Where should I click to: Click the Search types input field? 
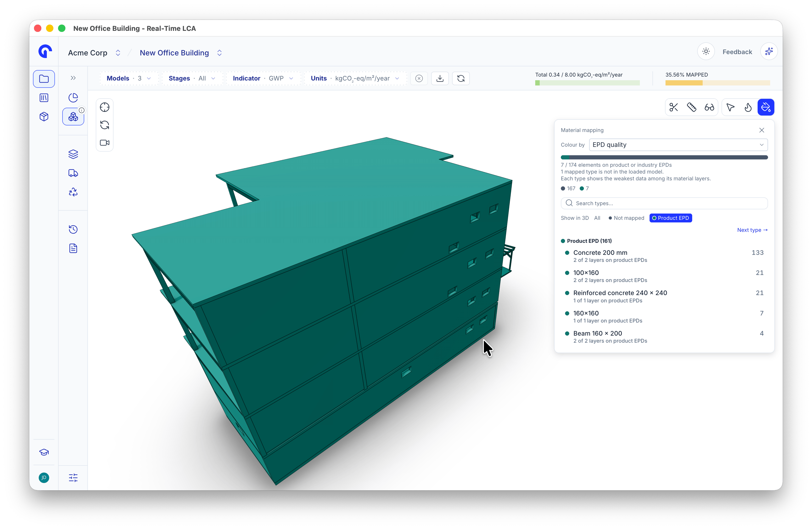[x=664, y=204]
